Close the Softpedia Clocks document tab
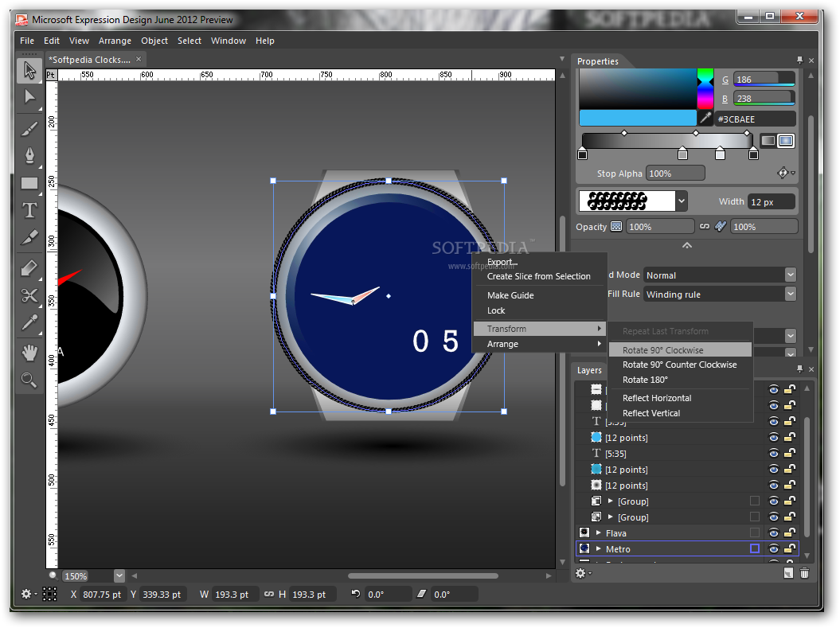Viewport: 840px width, 628px height. 139,59
